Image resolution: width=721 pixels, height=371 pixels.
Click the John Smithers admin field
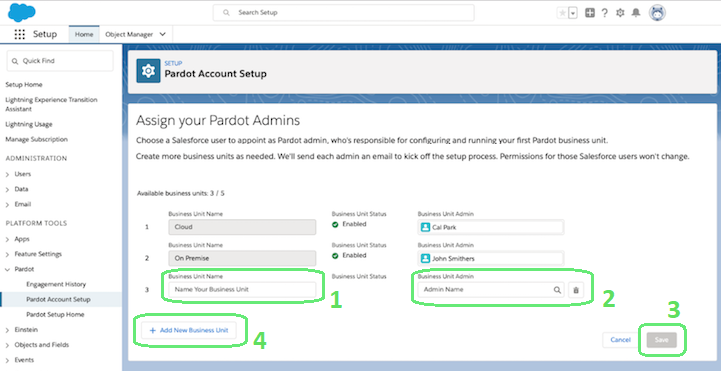point(491,258)
